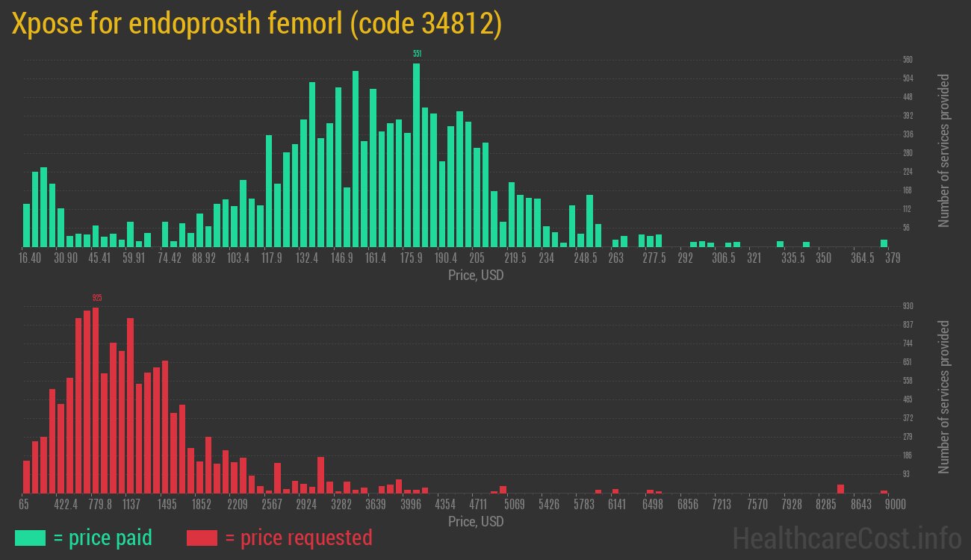Click 'Price, USD' label under red chart
The height and width of the screenshot is (560, 971).
[476, 521]
